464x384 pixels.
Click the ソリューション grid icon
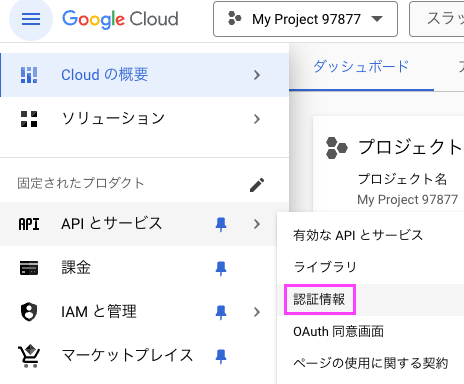coord(29,119)
